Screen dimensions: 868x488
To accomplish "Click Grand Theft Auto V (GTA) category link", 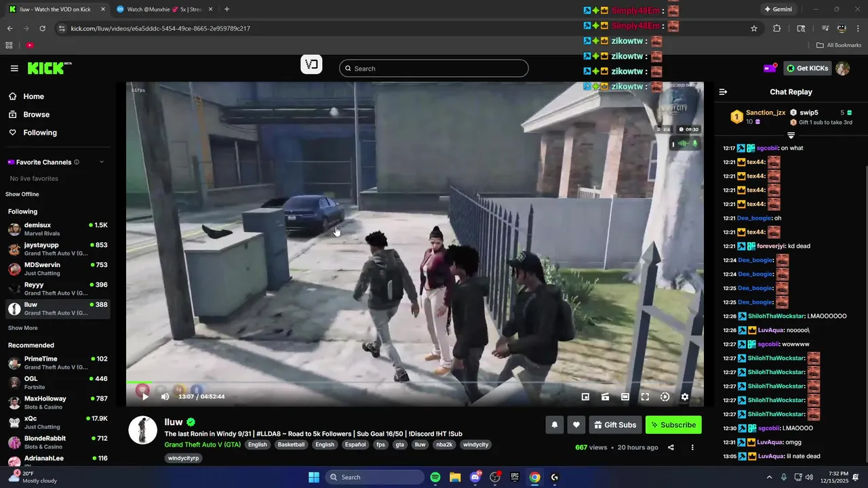I will [202, 445].
